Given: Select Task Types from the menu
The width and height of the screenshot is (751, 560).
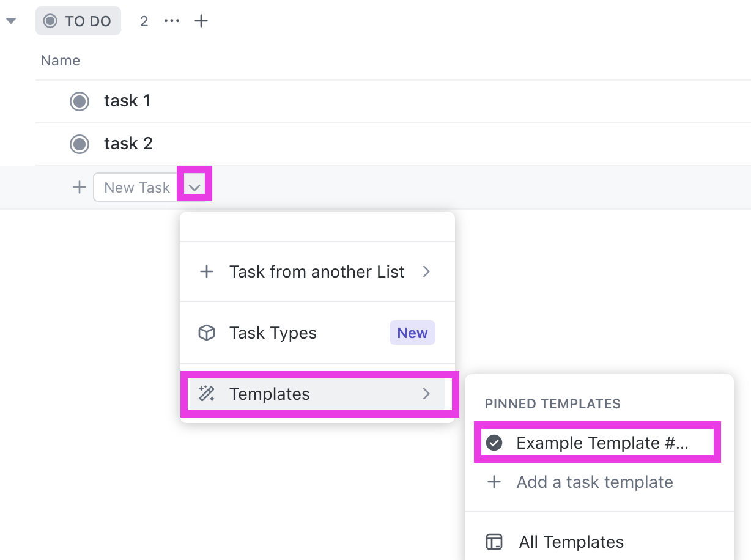Looking at the screenshot, I should pyautogui.click(x=273, y=333).
